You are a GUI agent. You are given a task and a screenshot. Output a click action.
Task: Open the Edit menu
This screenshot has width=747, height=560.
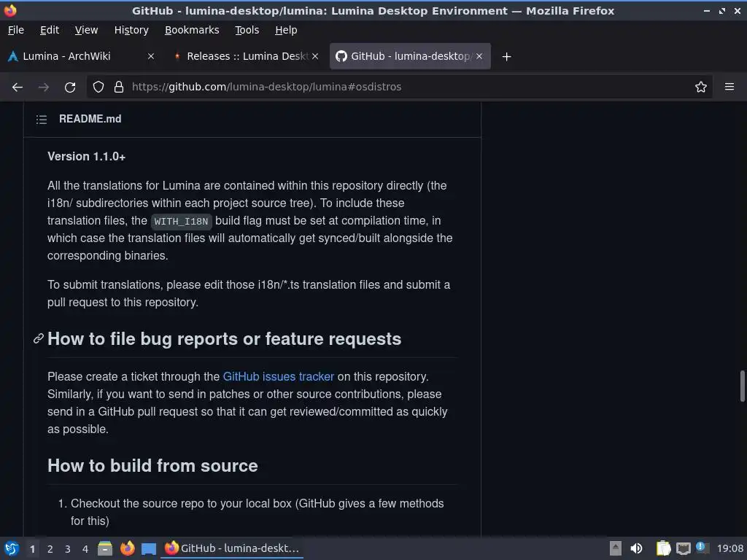tap(50, 30)
